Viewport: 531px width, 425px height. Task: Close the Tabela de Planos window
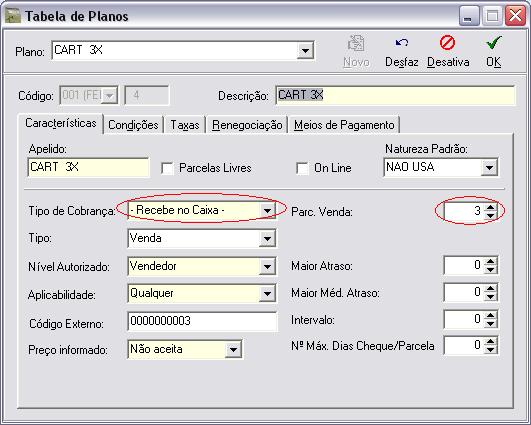tap(515, 16)
